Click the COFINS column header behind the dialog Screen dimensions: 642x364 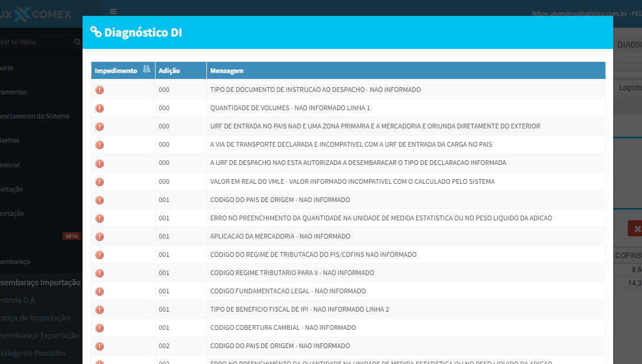tap(628, 255)
